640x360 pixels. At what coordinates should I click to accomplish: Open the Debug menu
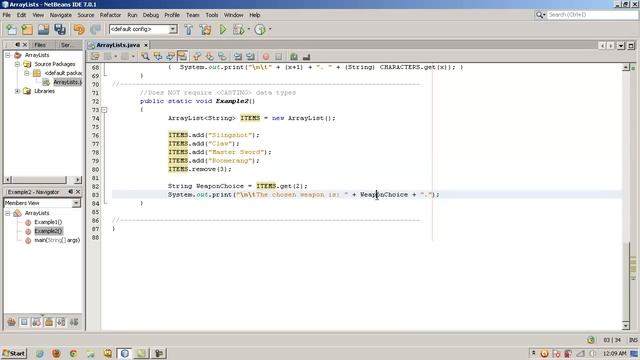pyautogui.click(x=151, y=15)
